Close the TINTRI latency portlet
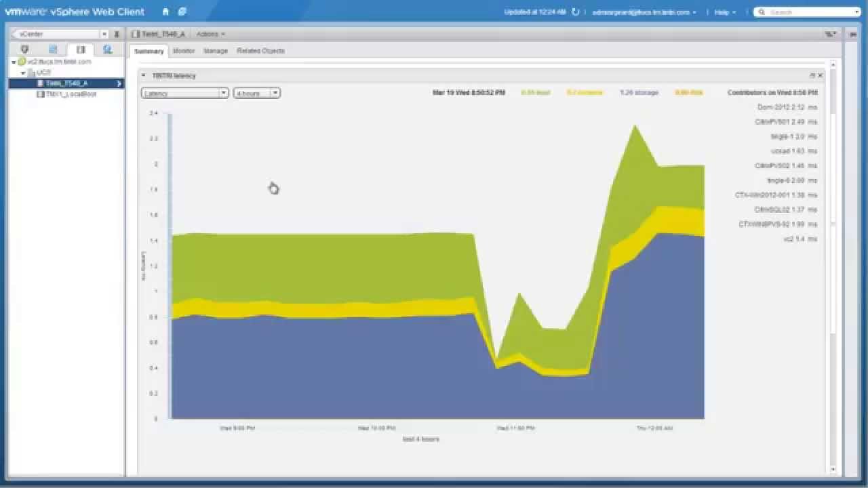The image size is (868, 488). click(x=820, y=75)
